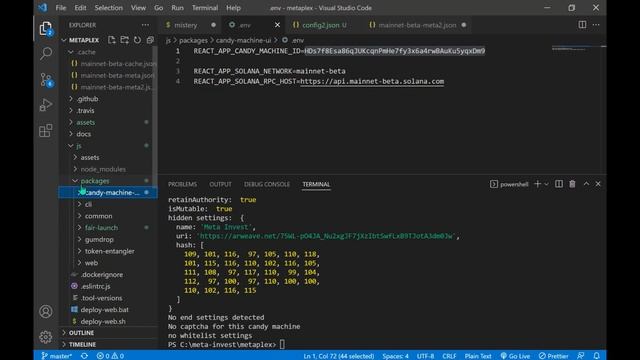640x360 pixels.
Task: Switch to PROBLEMS panel tab
Action: coord(182,184)
